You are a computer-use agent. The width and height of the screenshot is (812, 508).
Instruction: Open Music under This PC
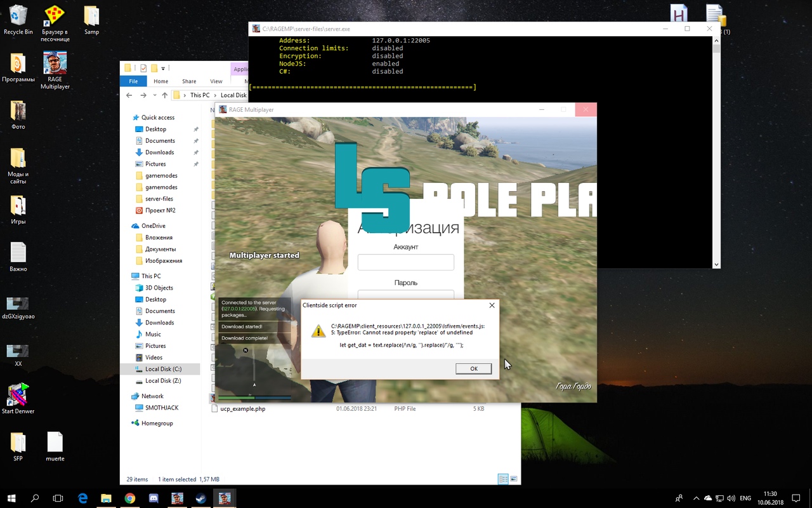click(153, 334)
